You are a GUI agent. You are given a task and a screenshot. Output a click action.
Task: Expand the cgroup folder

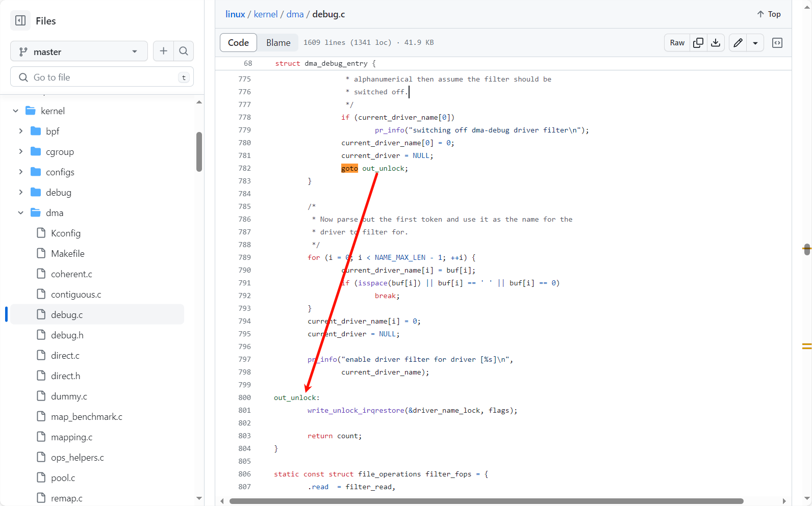pyautogui.click(x=21, y=151)
